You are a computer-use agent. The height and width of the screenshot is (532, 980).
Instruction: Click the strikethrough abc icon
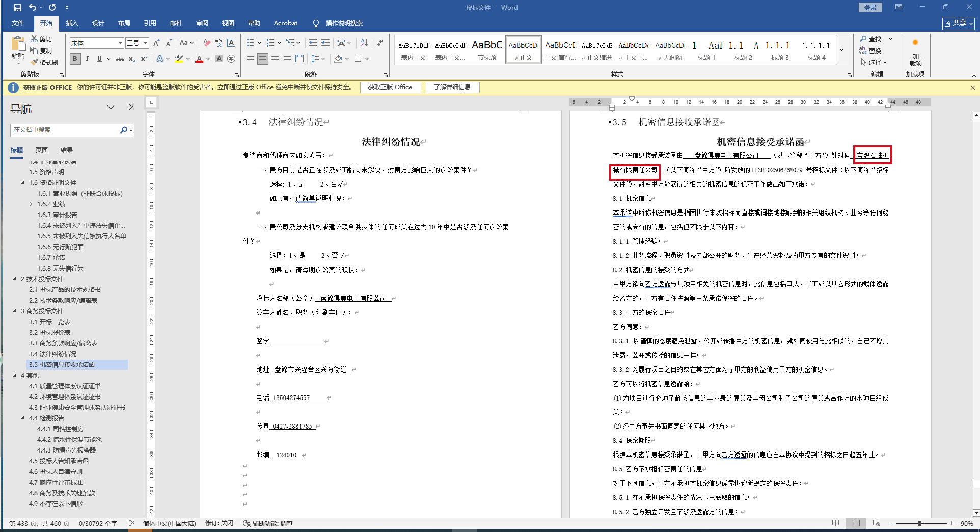point(120,59)
